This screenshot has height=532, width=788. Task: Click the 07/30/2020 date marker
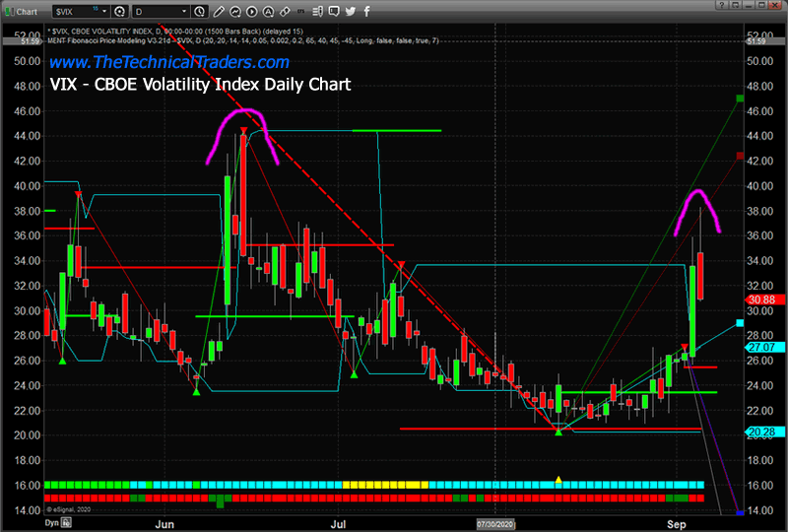click(495, 525)
